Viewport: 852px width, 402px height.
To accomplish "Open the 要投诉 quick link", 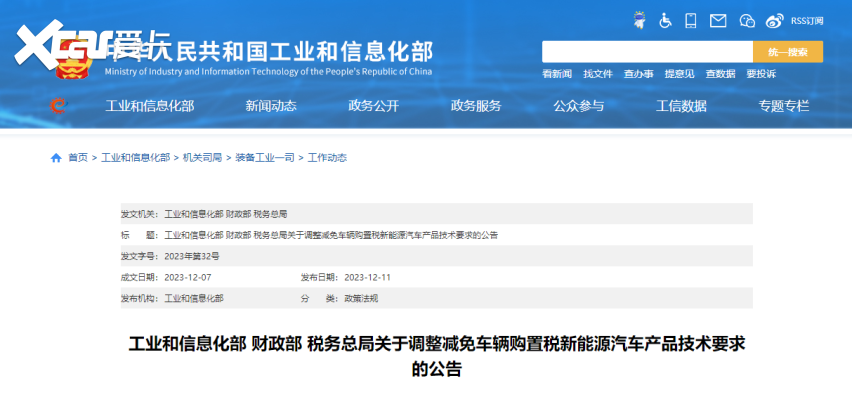I will tap(760, 74).
